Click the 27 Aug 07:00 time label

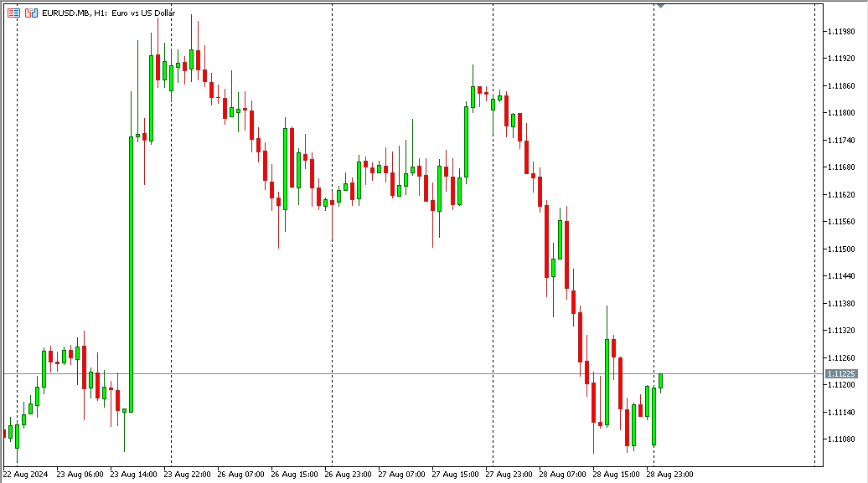pos(402,474)
